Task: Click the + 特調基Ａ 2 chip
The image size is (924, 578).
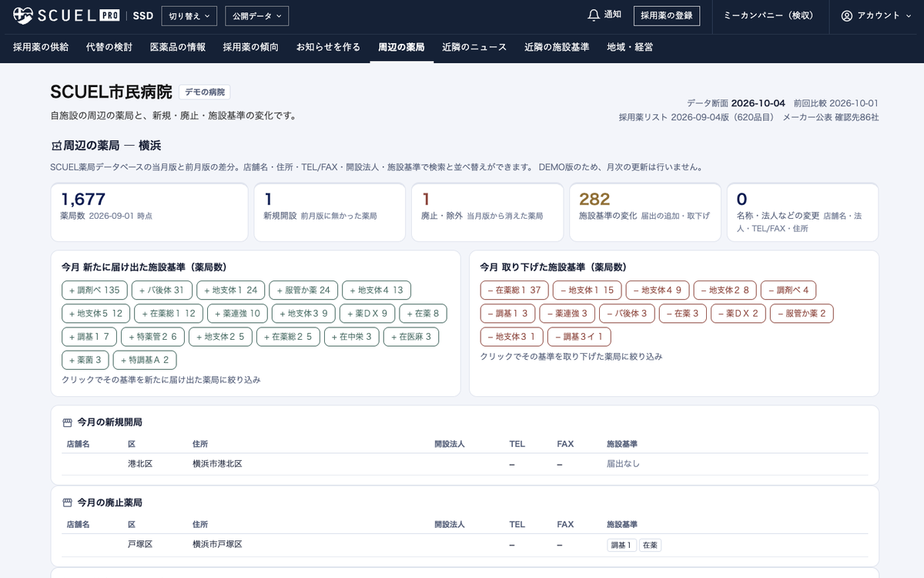Action: [145, 360]
